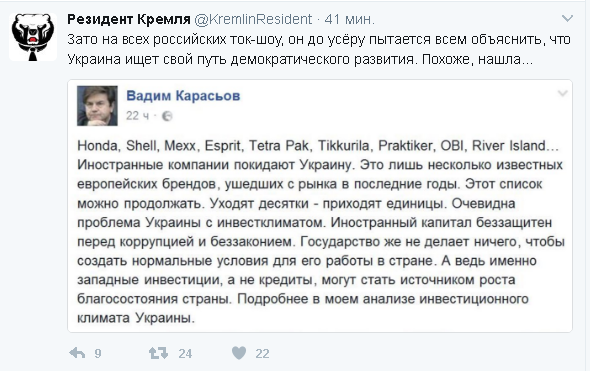The width and height of the screenshot is (590, 371).
Task: Click the retweet count 24
Action: [x=185, y=353]
